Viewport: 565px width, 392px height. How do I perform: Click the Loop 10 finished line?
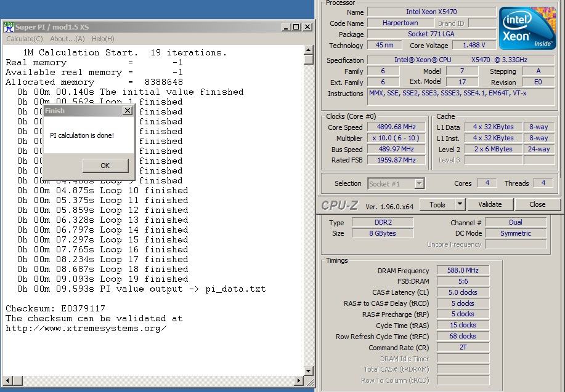point(103,191)
